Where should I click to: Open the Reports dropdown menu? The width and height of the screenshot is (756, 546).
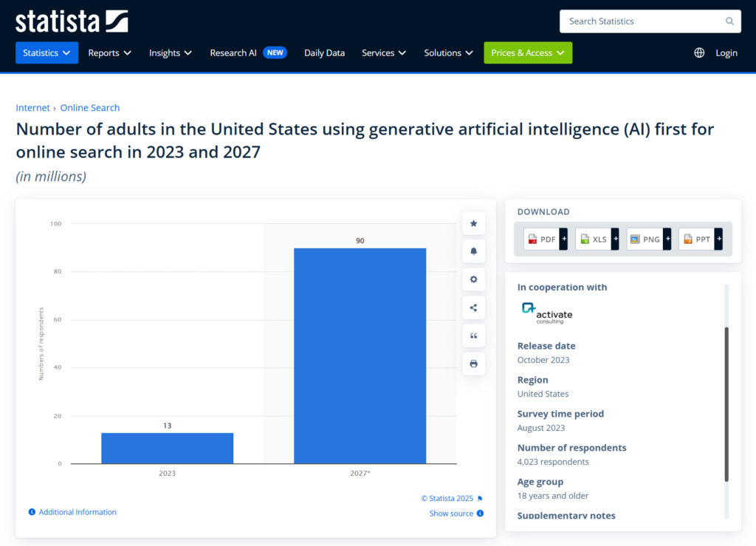pos(109,53)
